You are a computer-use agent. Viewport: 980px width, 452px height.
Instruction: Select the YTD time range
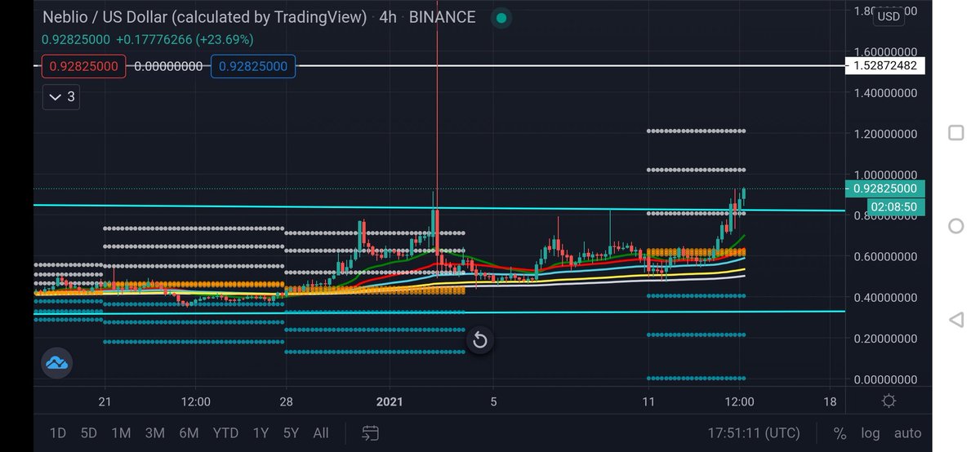225,433
